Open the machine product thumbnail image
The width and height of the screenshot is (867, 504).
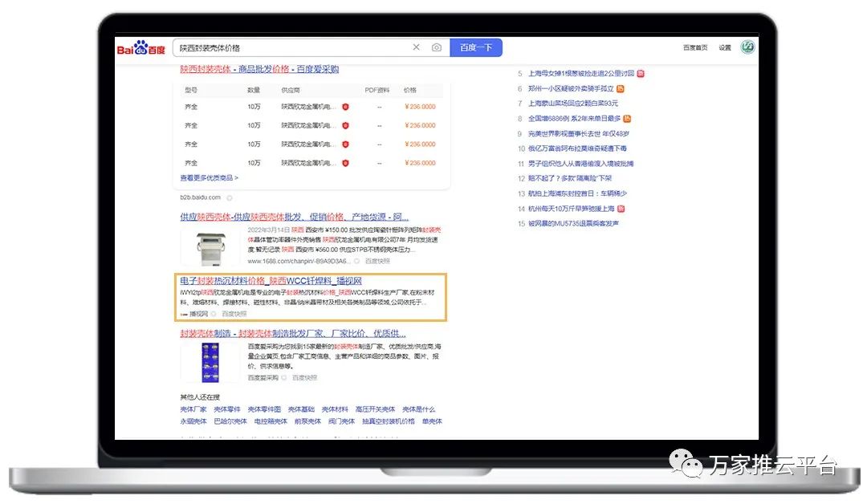pyautogui.click(x=210, y=247)
